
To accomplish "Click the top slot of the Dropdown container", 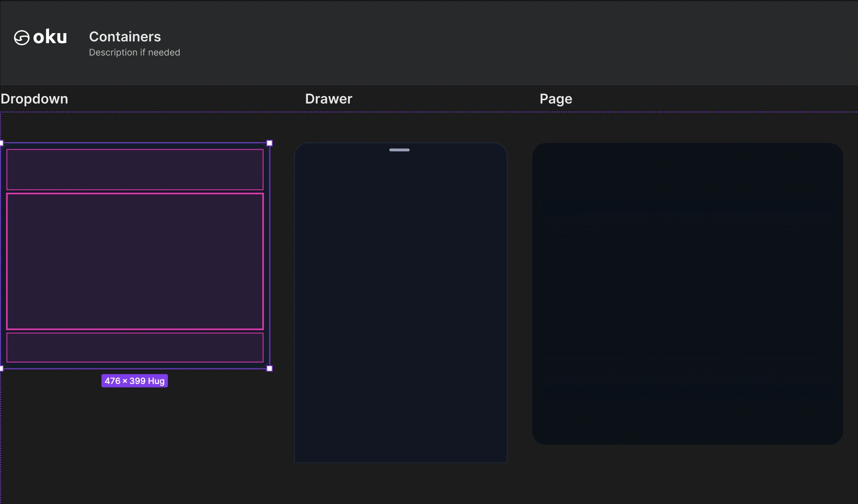I will [135, 169].
